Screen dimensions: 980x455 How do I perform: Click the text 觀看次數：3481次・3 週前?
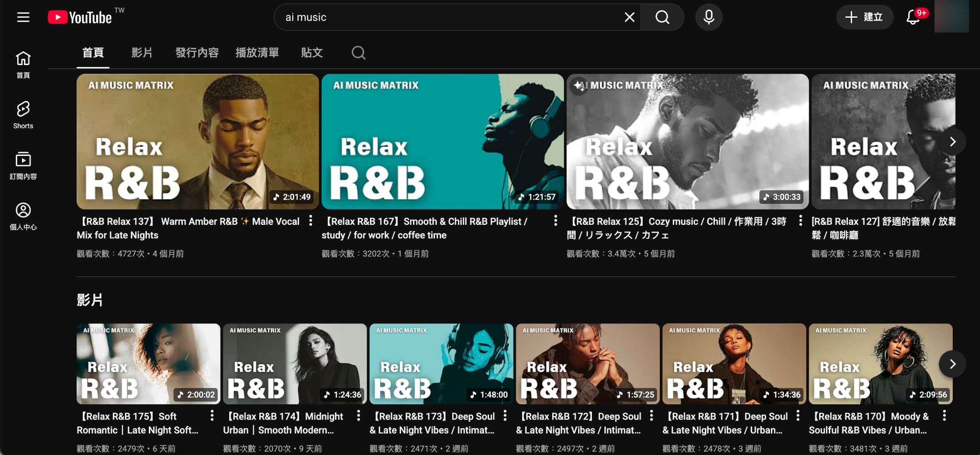858,449
